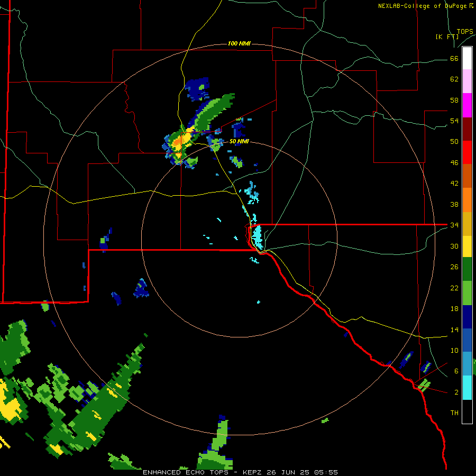
Task: Pick the navy blue legend swatch
Action: [x=467, y=317]
